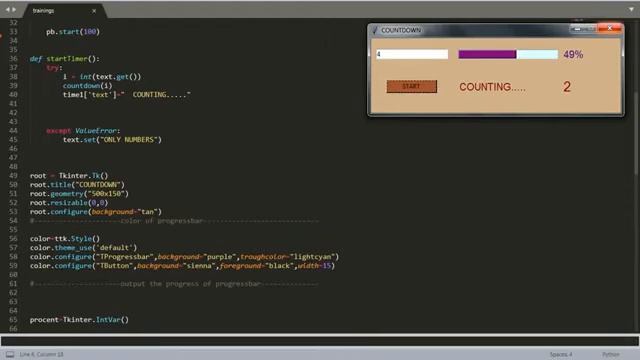Open the tab list dropdown arrow
This screenshot has height=360, width=640.
click(631, 9)
